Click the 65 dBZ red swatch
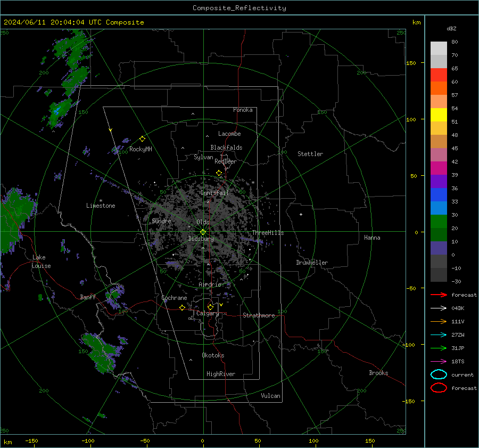Viewport: 479px width, 448px height. click(x=439, y=75)
